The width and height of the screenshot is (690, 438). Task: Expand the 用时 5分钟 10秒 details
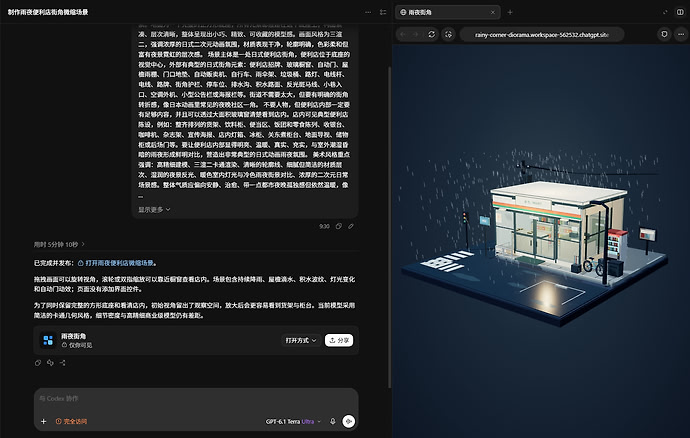pos(59,244)
